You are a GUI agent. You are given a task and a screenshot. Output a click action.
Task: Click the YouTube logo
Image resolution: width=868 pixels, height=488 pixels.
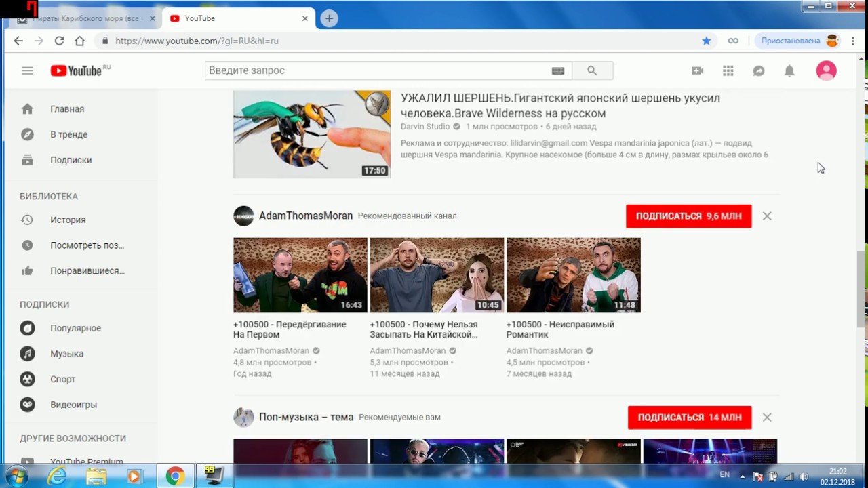[76, 70]
